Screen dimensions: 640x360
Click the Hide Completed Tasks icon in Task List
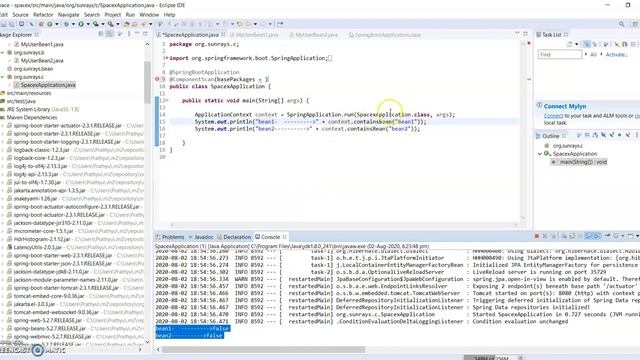(x=616, y=44)
